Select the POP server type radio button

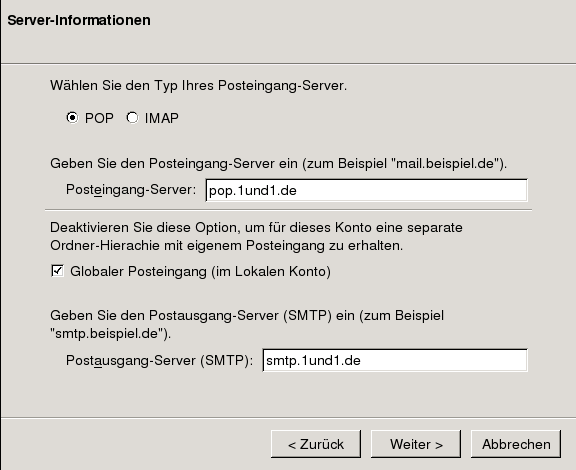(72, 118)
